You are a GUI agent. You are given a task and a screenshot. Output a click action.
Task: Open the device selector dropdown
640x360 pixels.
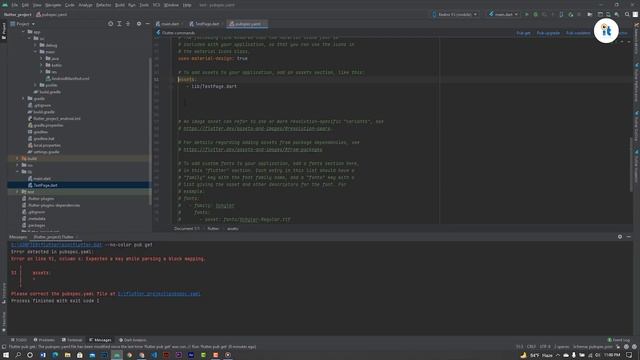tap(455, 14)
